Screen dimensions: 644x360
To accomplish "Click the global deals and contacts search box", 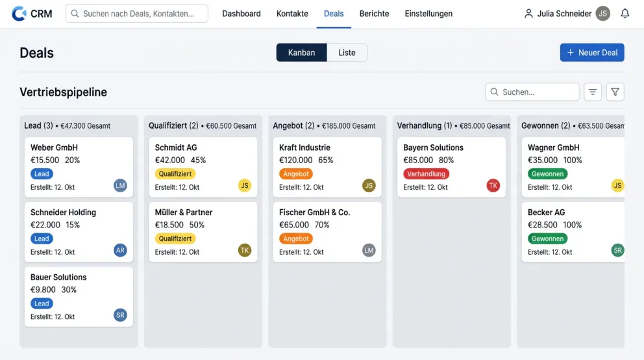I will tap(137, 14).
